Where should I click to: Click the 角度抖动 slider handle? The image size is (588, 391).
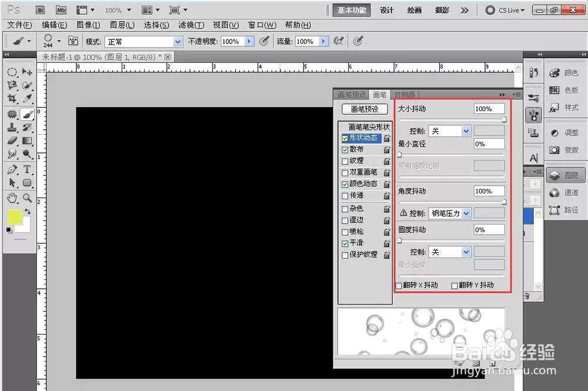504,202
